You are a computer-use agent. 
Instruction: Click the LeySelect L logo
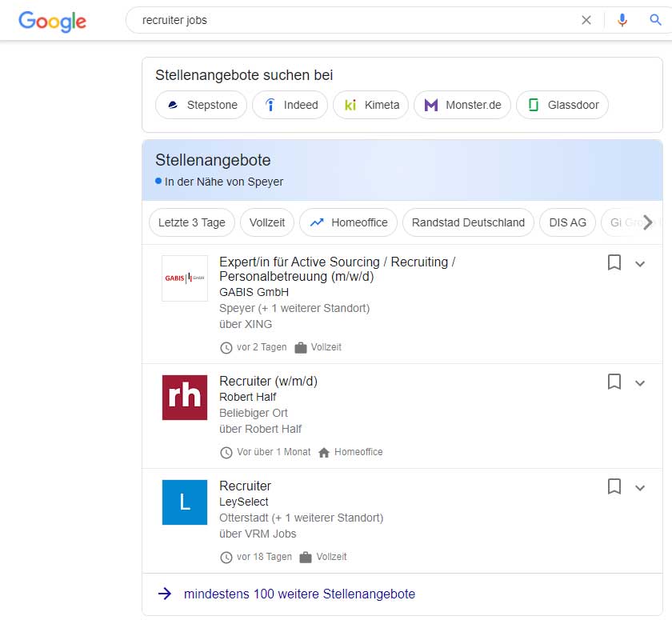click(x=185, y=502)
